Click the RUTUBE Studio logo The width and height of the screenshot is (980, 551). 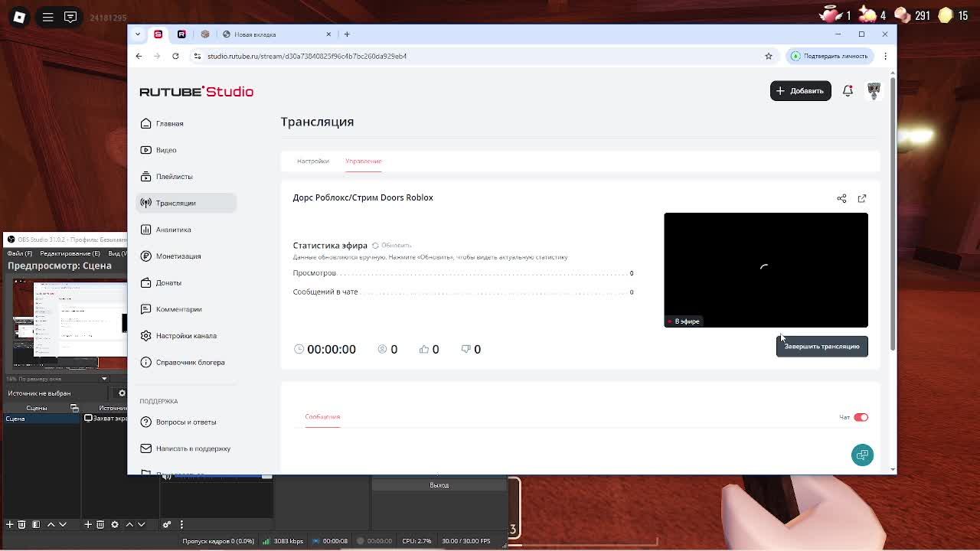click(x=196, y=92)
